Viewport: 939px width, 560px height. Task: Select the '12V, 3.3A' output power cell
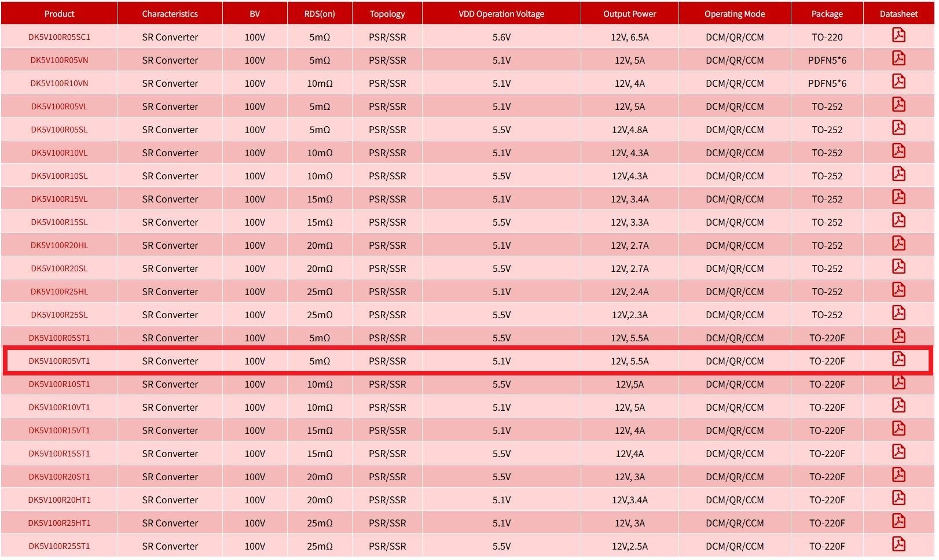click(x=630, y=222)
